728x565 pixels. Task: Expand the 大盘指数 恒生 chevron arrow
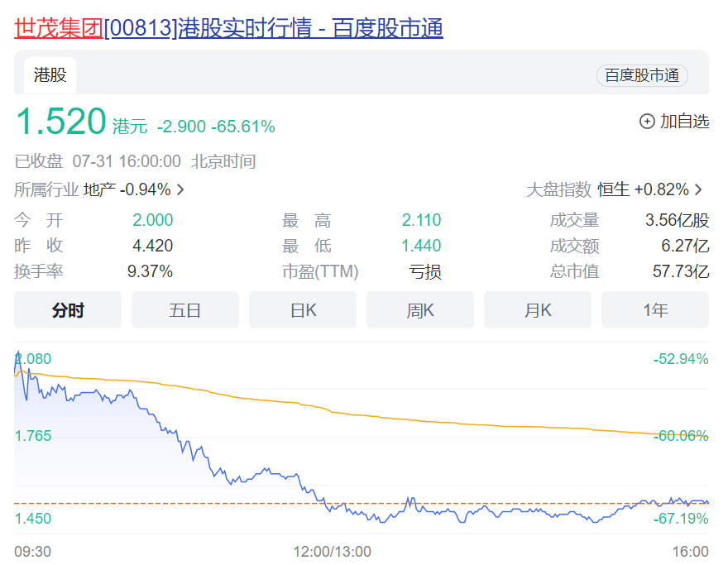point(698,189)
